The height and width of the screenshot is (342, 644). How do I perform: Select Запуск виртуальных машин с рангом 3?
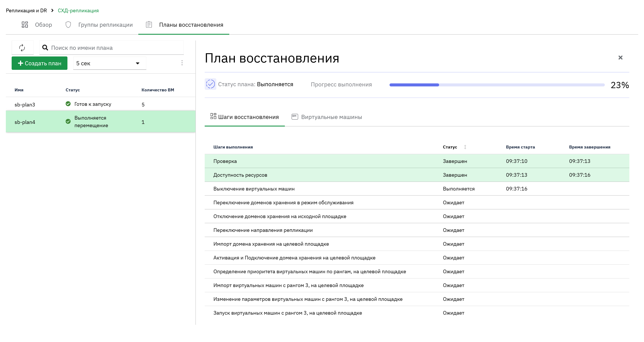click(x=417, y=313)
